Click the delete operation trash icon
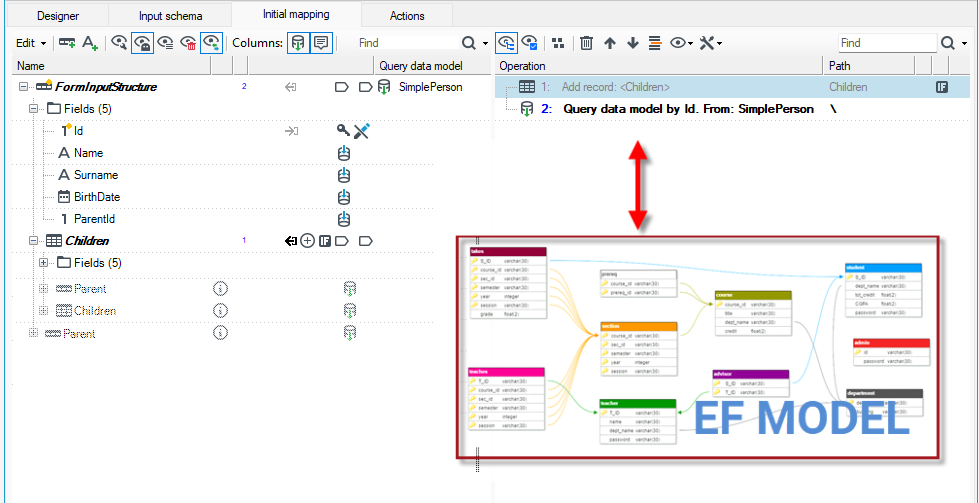The width and height of the screenshot is (979, 503). tap(586, 43)
